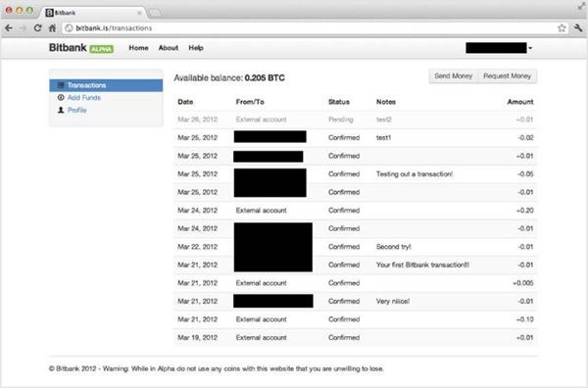
Task: Click the Status column header
Action: tap(339, 102)
